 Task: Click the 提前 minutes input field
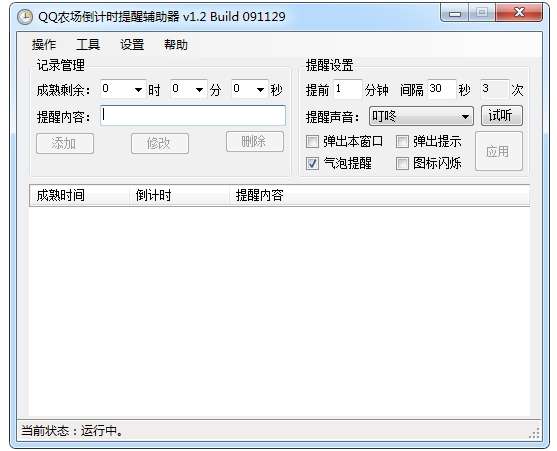(348, 89)
